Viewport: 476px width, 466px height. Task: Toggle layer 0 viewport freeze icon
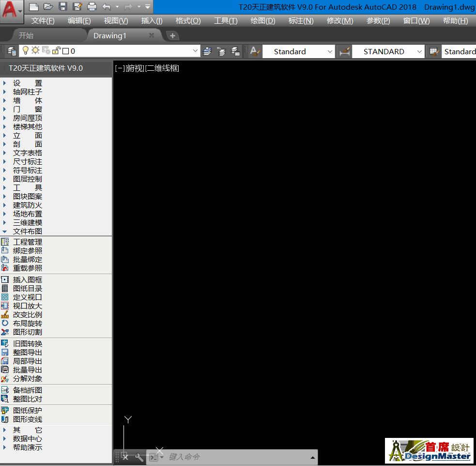pos(46,50)
